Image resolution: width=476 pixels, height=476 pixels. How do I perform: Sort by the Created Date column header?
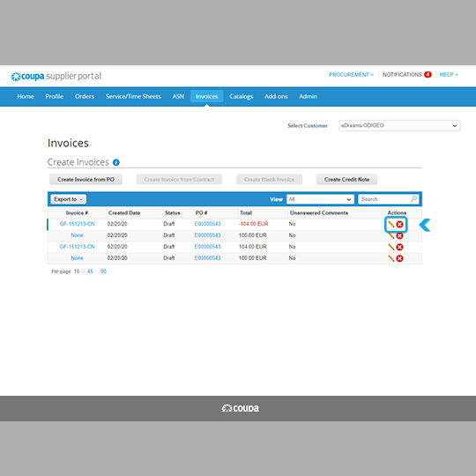pyautogui.click(x=124, y=212)
